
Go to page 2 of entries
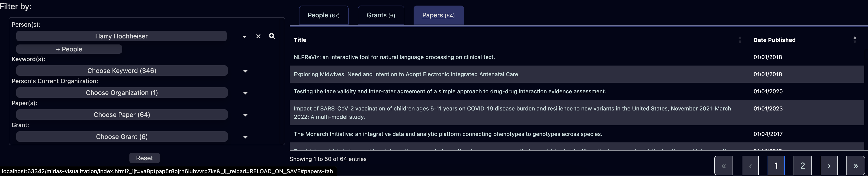[802, 166]
